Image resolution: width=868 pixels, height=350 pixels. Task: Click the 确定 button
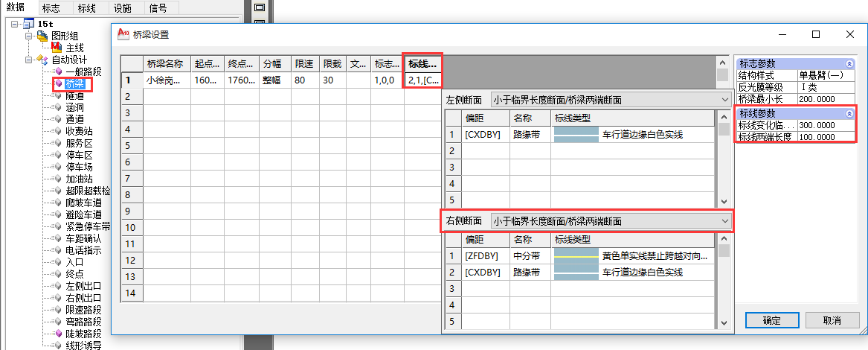771,320
